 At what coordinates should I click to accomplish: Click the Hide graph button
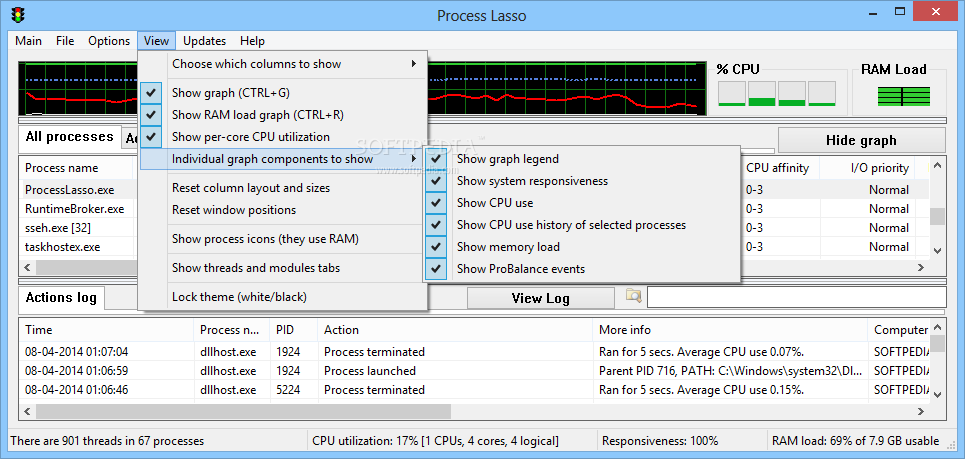point(861,140)
